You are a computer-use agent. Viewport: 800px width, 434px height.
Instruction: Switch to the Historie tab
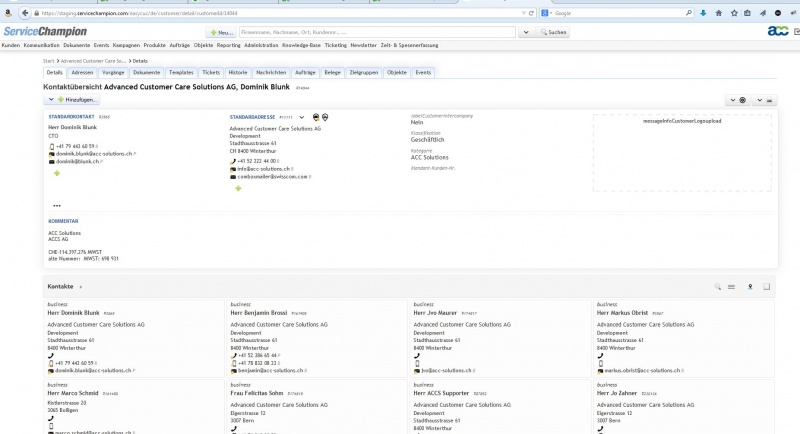[238, 72]
